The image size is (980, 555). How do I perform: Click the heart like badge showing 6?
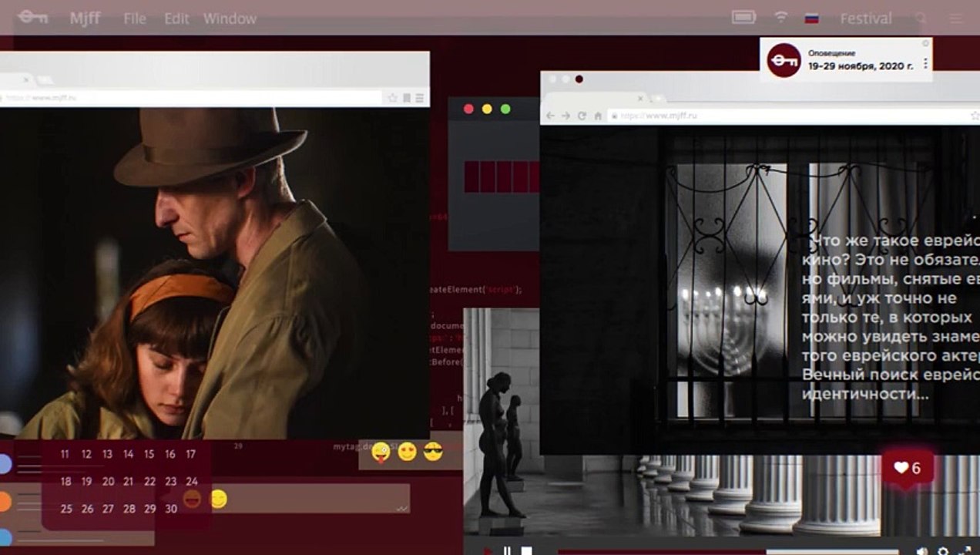908,468
